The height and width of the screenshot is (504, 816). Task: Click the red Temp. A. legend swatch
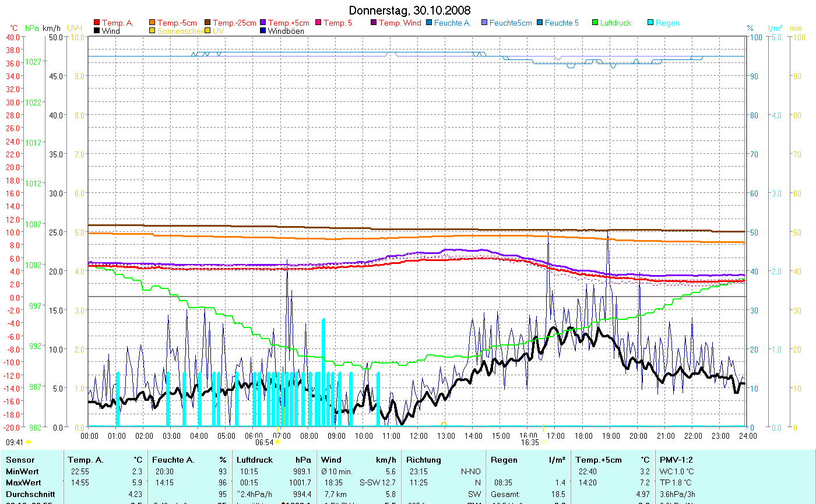pyautogui.click(x=97, y=23)
